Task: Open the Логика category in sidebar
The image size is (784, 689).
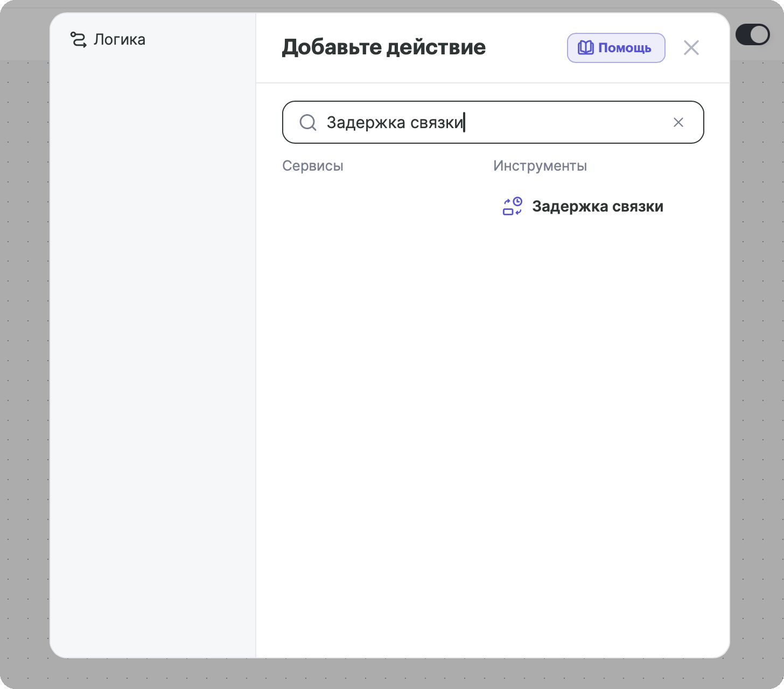Action: pyautogui.click(x=108, y=40)
